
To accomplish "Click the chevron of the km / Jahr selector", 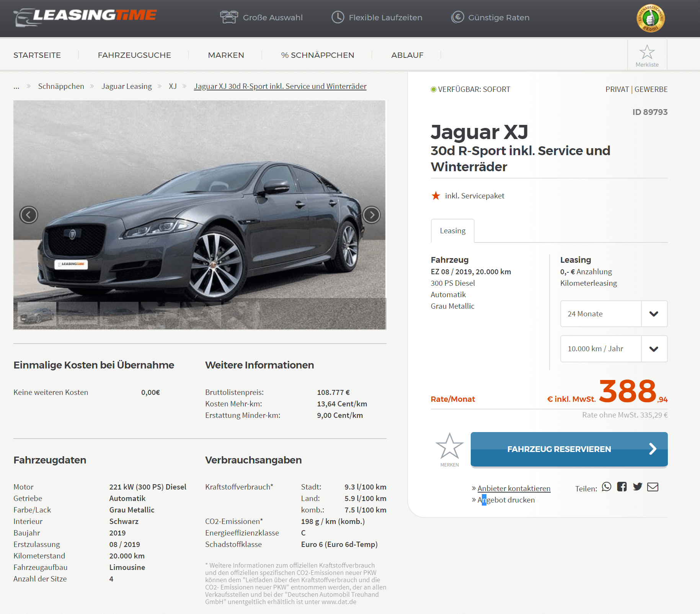I will click(x=654, y=349).
